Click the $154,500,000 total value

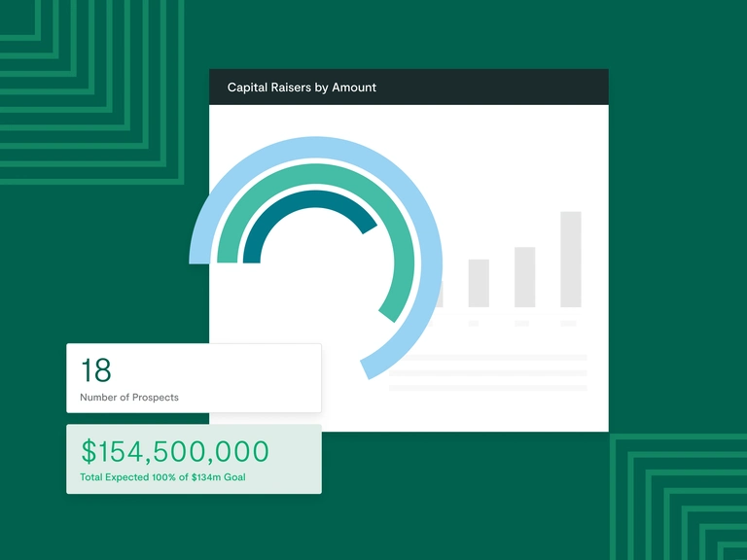coord(175,451)
